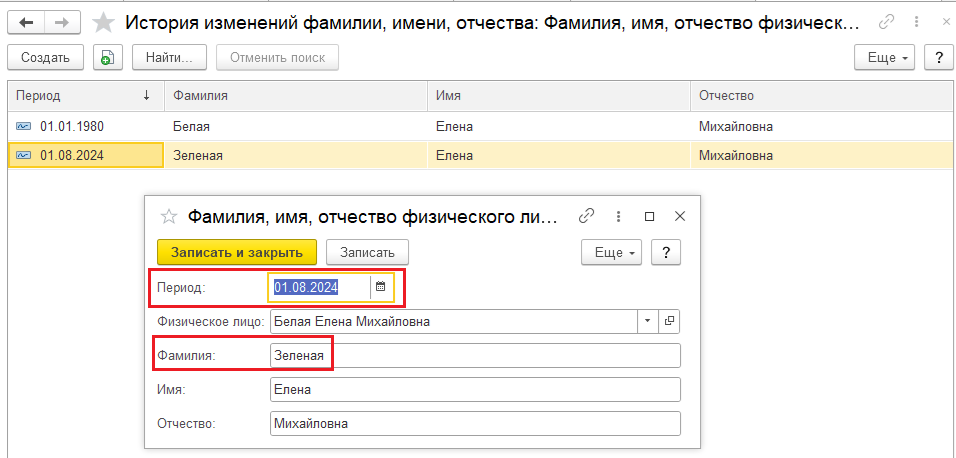Open calendar picker for Период
Screen dimensions: 956x458
click(x=381, y=287)
